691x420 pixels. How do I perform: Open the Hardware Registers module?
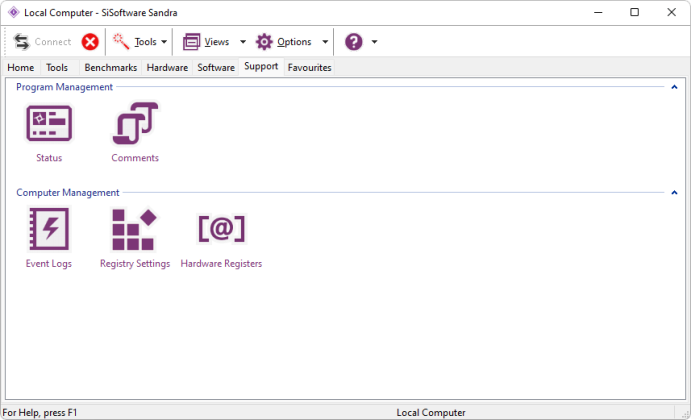point(221,229)
